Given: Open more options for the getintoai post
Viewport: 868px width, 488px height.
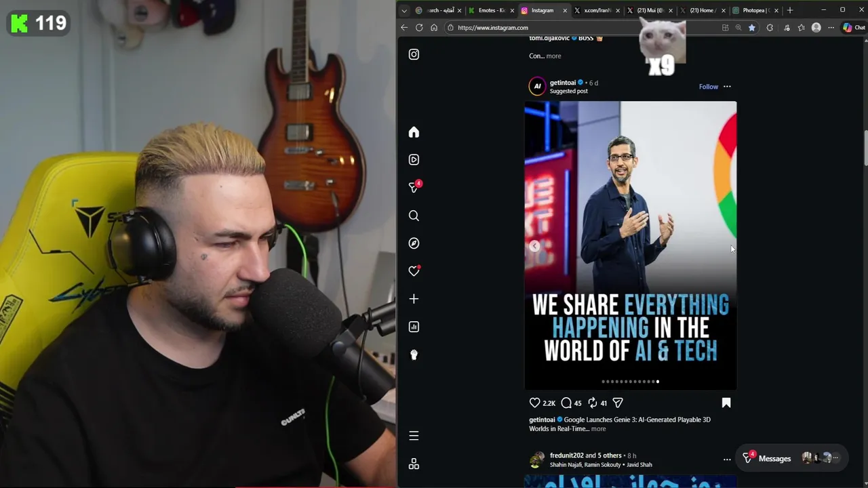Looking at the screenshot, I should pos(727,87).
